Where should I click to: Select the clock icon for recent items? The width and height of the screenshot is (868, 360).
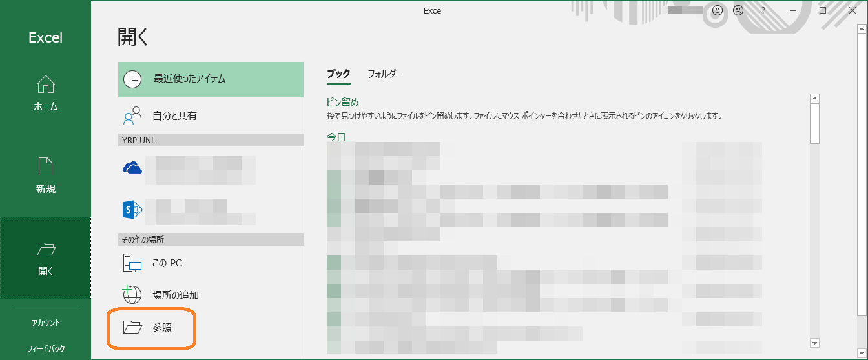(132, 79)
